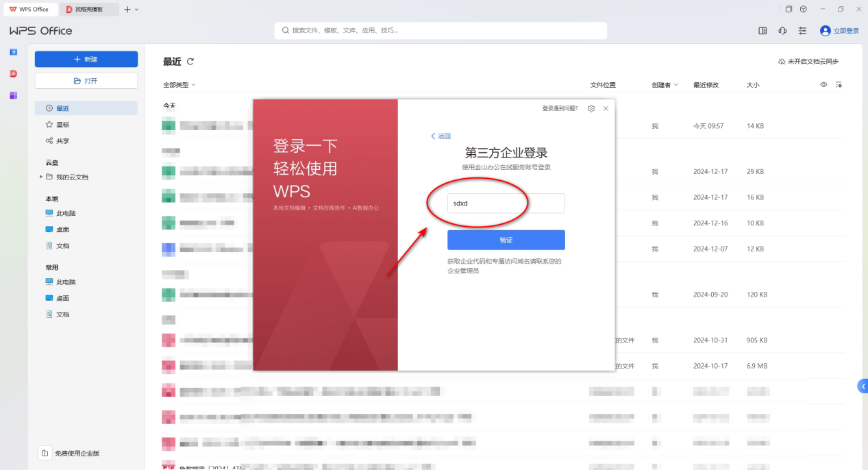Open the list display settings icon
Viewport: 868px width, 470px height.
839,85
